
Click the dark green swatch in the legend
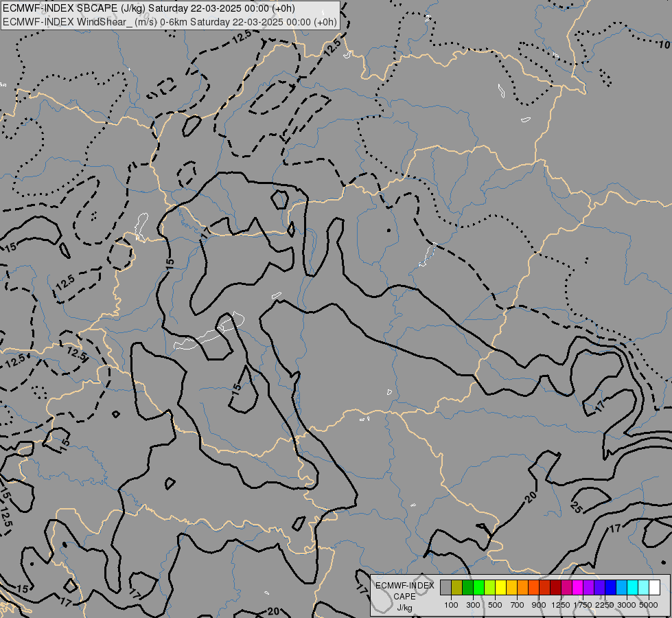click(468, 587)
